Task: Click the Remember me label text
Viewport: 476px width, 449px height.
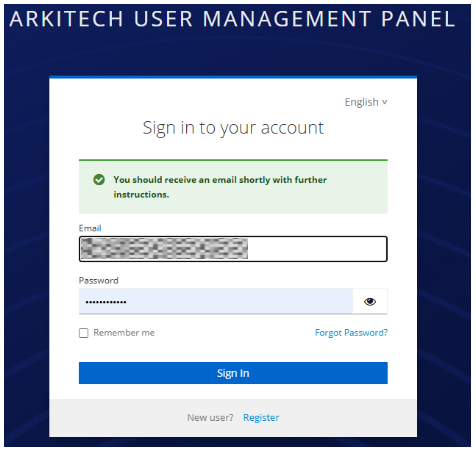Action: coord(124,333)
